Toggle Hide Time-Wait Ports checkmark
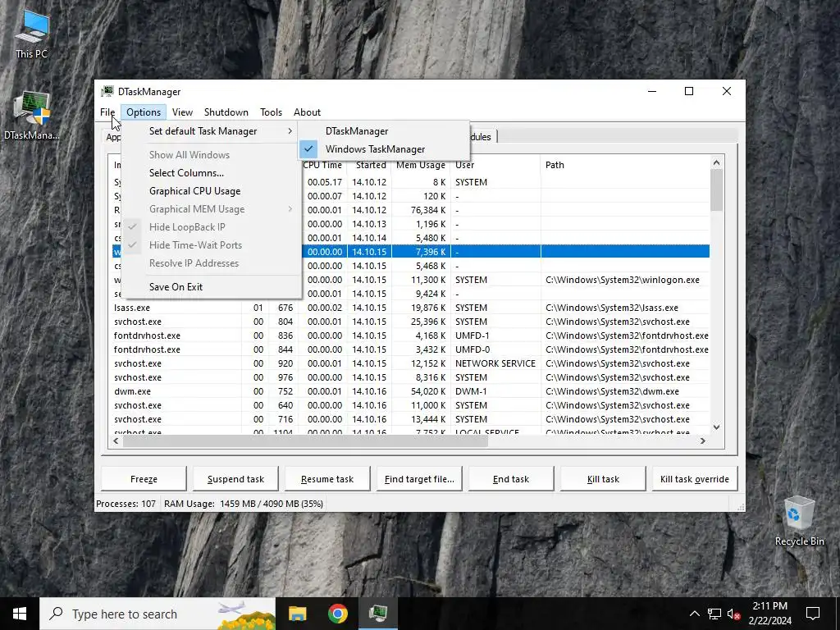Image resolution: width=840 pixels, height=630 pixels. (211, 245)
